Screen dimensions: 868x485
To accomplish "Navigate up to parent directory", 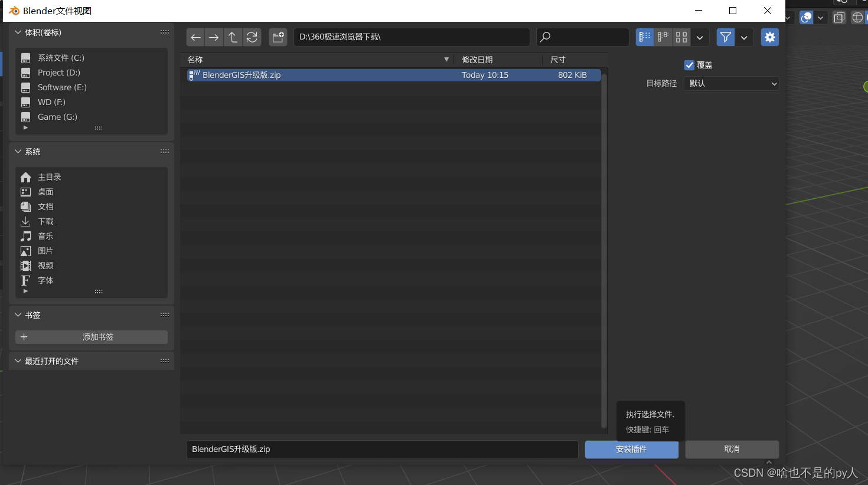I will [x=233, y=37].
